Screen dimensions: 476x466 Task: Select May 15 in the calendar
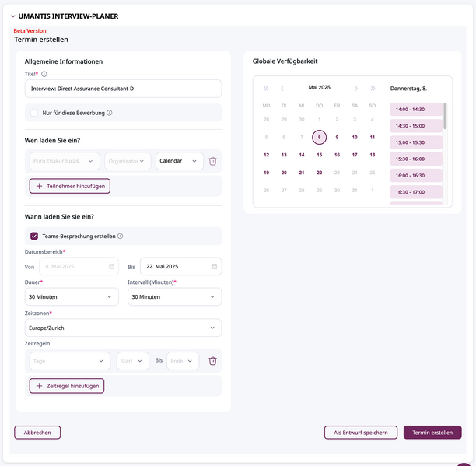320,155
